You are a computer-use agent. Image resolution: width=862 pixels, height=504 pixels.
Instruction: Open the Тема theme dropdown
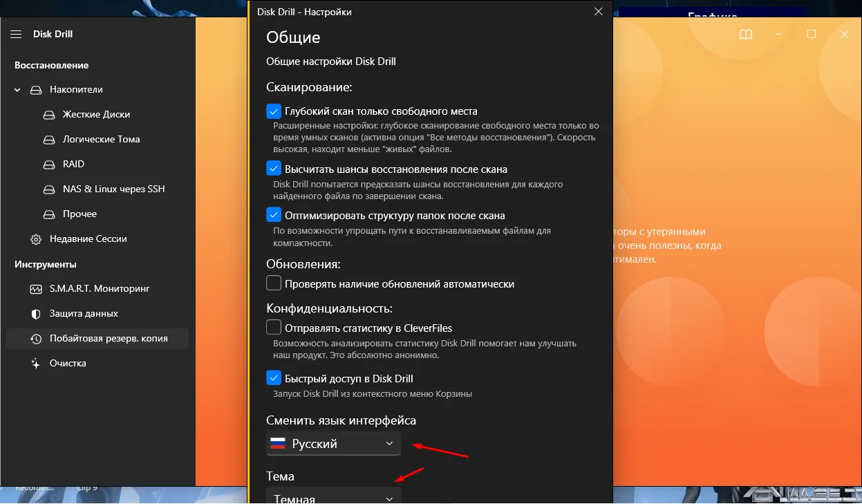(x=333, y=497)
